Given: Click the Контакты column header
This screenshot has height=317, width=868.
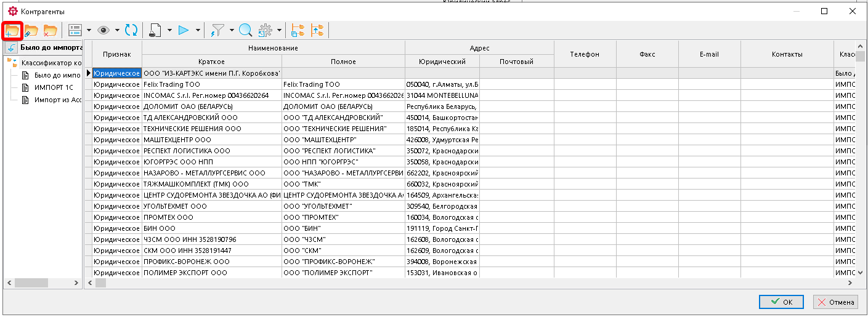Looking at the screenshot, I should click(x=787, y=54).
